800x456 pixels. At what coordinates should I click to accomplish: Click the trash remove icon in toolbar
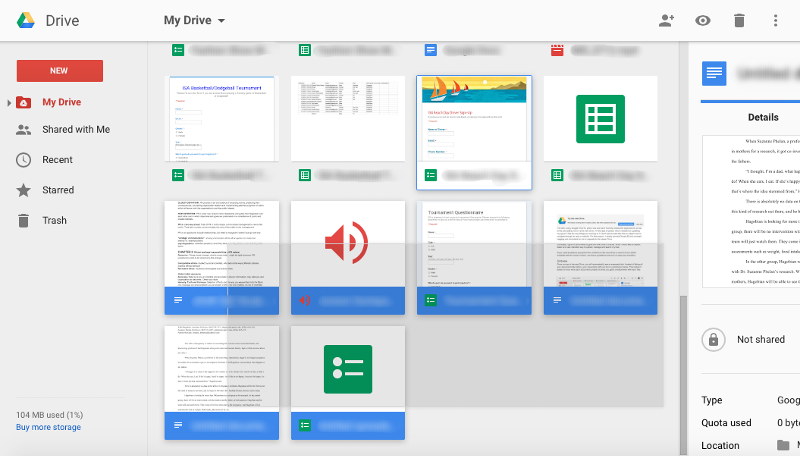click(739, 20)
